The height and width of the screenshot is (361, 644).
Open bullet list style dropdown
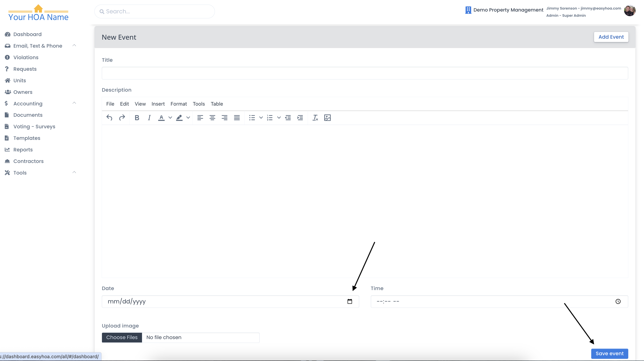pyautogui.click(x=261, y=118)
